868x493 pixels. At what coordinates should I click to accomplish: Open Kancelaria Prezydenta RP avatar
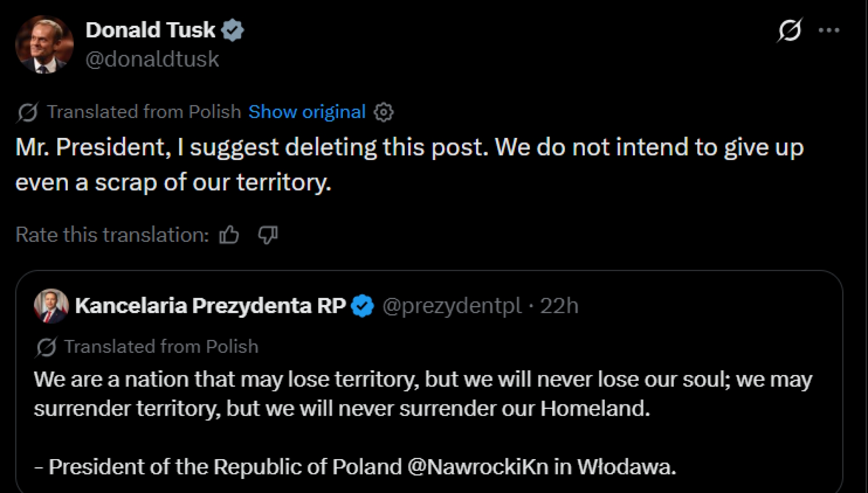click(x=51, y=306)
